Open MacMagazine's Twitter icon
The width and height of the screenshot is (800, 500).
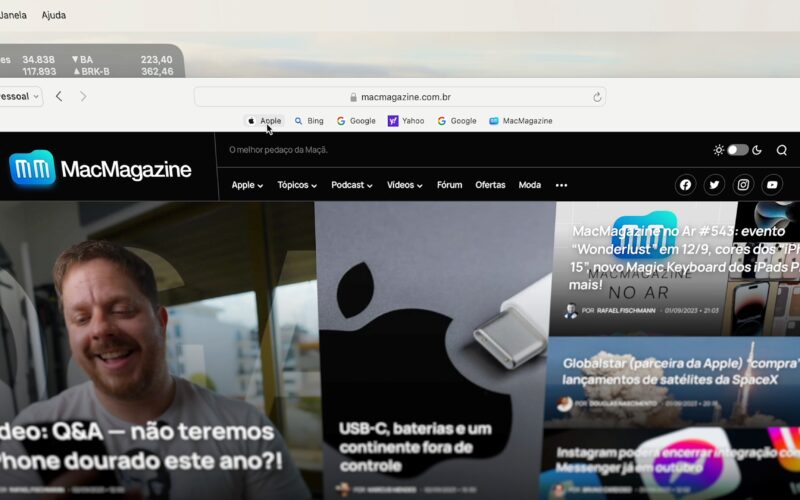(714, 185)
